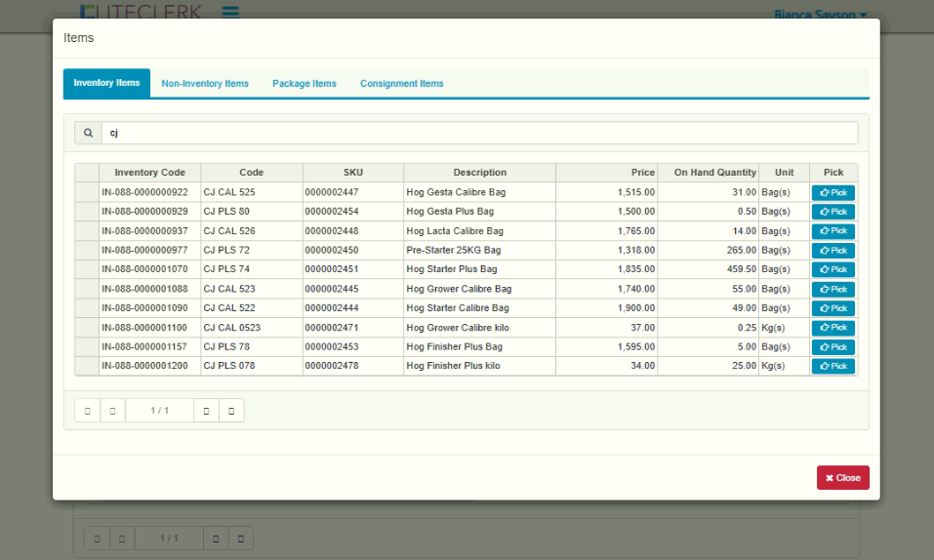Pick item with code CJ CAL 526

832,231
